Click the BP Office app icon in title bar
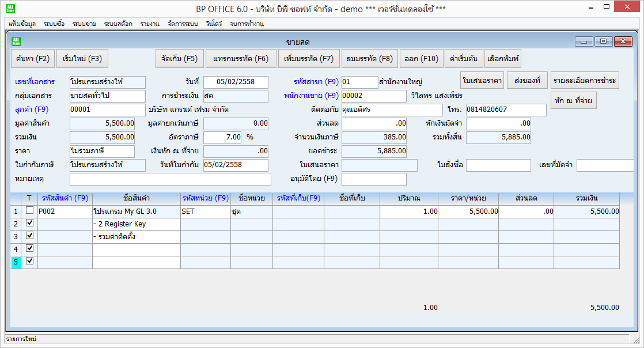644x348 pixels. point(10,8)
